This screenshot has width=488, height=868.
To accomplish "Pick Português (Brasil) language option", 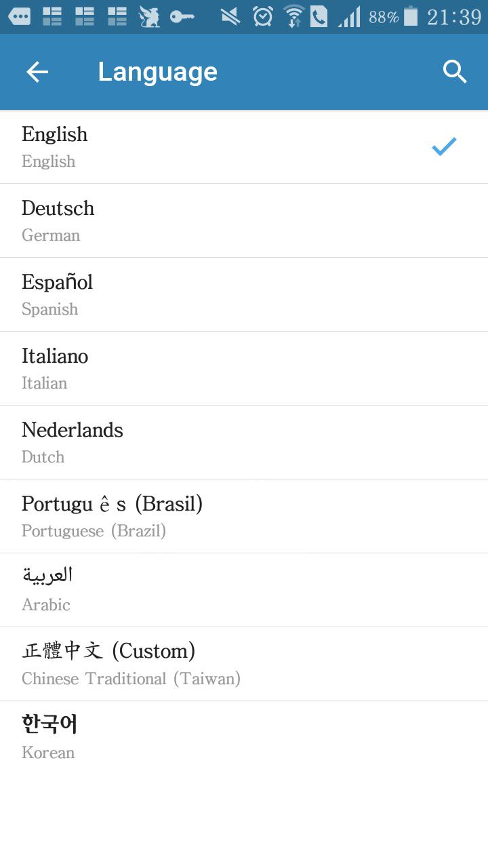I will tap(203, 516).
